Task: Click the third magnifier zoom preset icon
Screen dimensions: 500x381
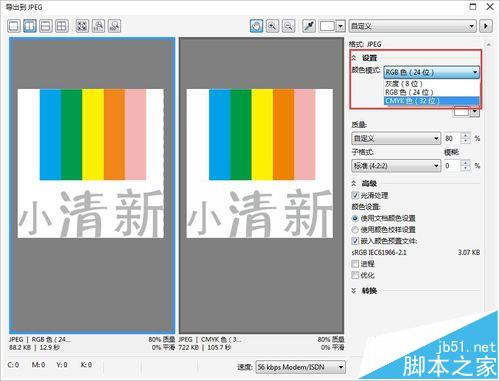Action: click(x=114, y=26)
